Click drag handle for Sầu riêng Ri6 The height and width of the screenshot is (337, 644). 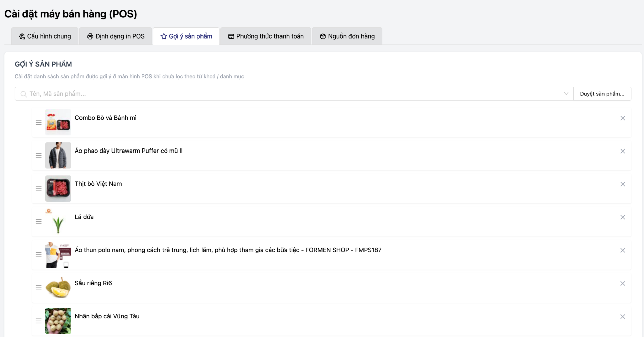pos(38,288)
